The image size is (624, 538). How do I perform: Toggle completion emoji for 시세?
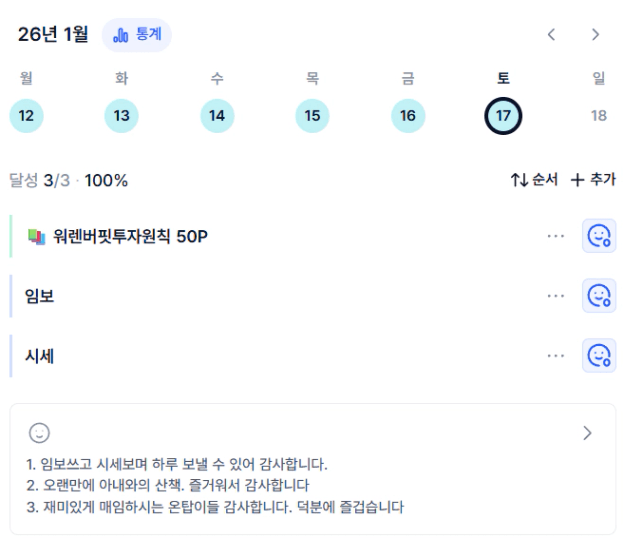598,355
